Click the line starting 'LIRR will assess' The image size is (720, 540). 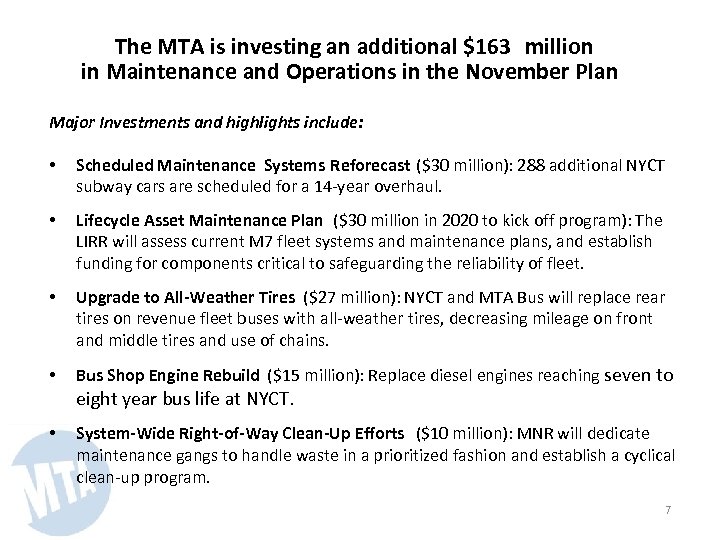tap(363, 241)
